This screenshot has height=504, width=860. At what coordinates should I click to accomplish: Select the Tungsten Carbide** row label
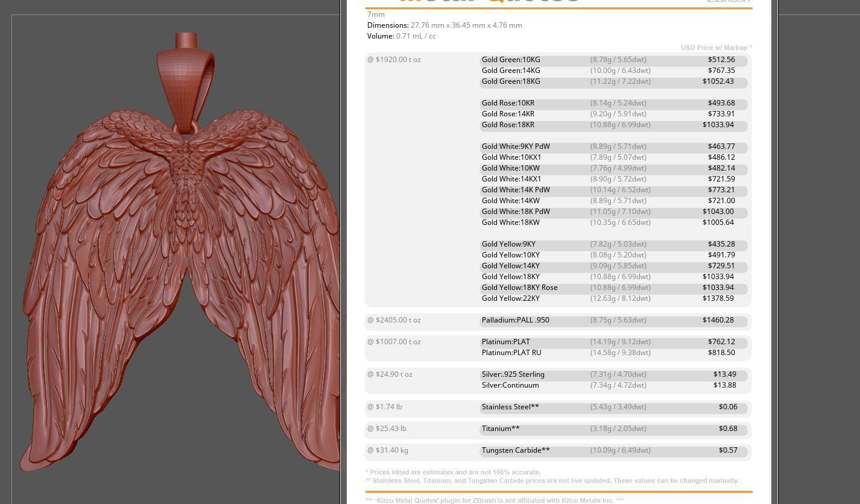(516, 450)
